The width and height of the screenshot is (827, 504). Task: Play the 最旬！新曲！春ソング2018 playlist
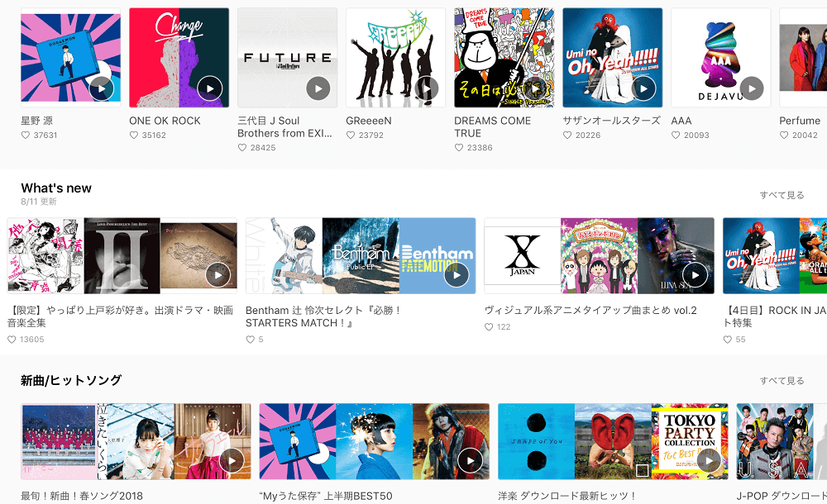[232, 461]
